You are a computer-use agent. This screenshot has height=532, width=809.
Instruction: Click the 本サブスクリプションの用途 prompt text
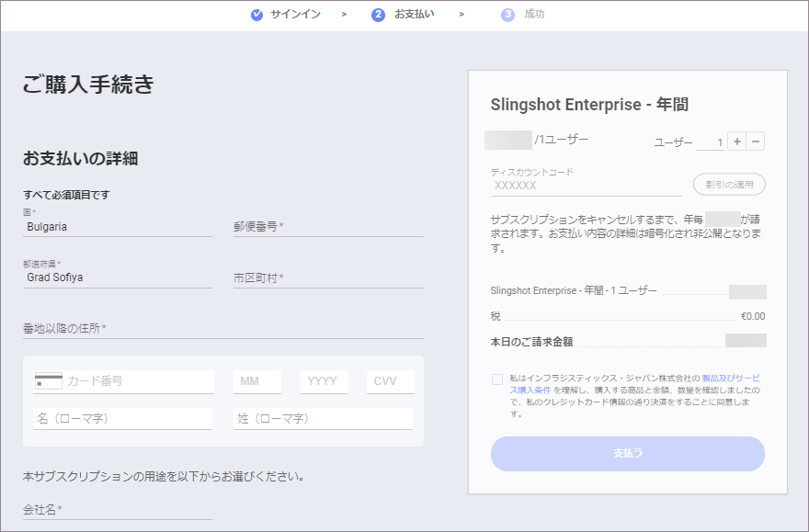click(x=163, y=476)
